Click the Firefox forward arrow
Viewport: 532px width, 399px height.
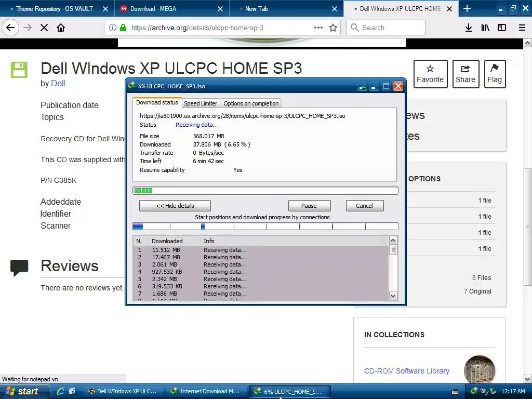point(28,28)
